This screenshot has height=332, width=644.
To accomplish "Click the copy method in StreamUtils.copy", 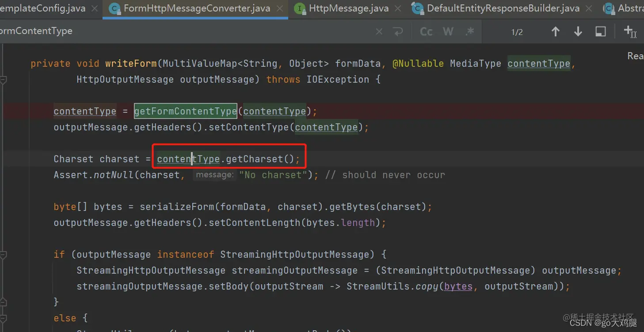I will pyautogui.click(x=427, y=286).
